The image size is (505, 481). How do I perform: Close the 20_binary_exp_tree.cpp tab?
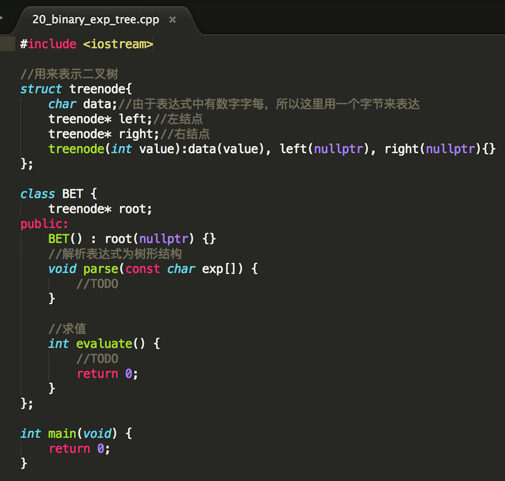click(x=172, y=20)
